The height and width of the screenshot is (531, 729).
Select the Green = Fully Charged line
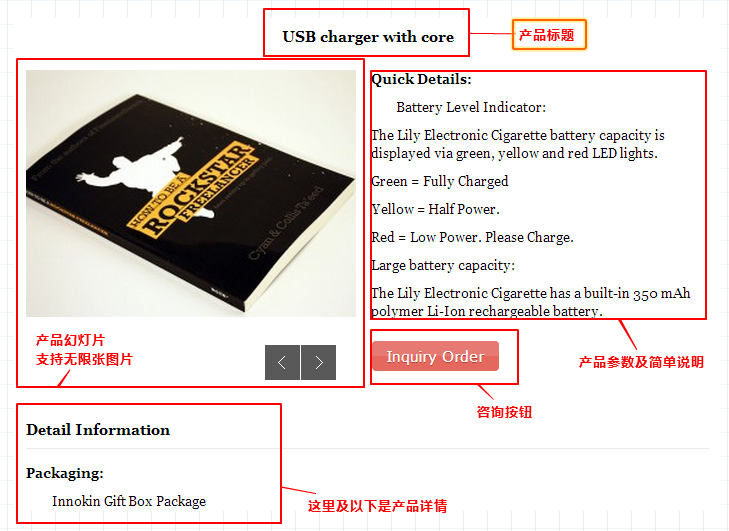(440, 181)
